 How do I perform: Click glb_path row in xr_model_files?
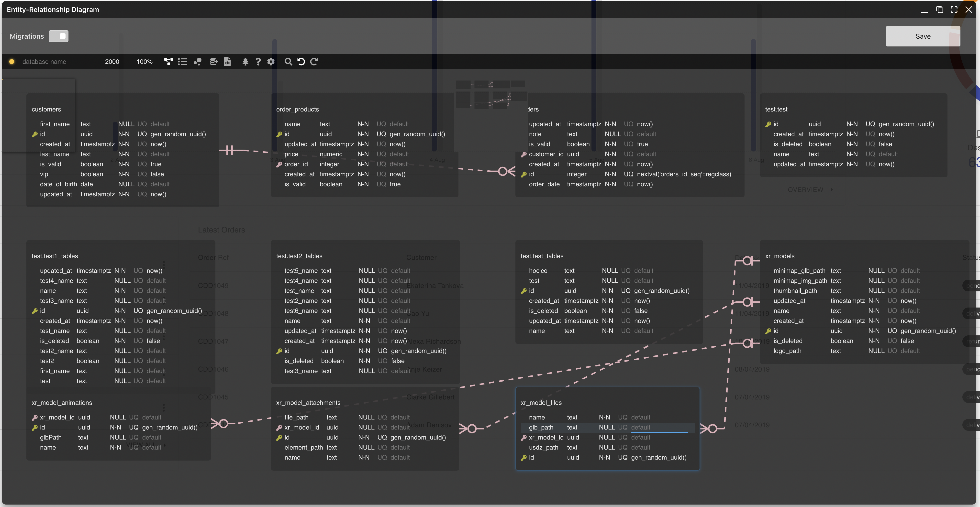[x=608, y=428]
